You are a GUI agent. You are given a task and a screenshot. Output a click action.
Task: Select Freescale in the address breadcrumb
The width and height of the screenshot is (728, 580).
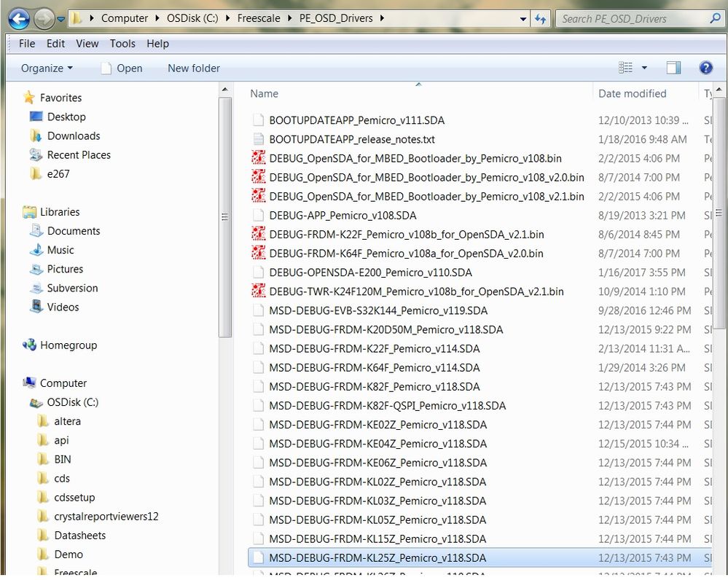(259, 18)
